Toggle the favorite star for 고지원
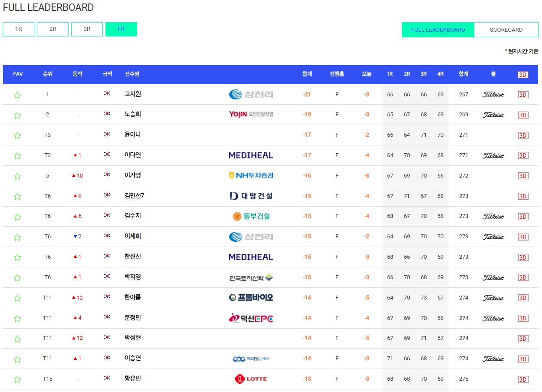The image size is (542, 392). click(x=17, y=94)
